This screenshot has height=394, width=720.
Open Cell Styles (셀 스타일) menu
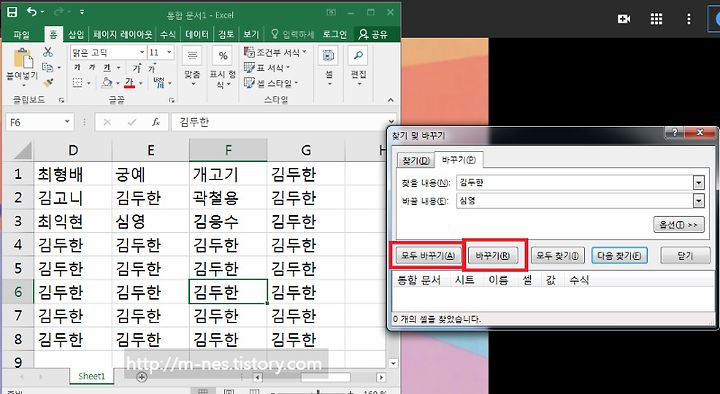pos(270,83)
